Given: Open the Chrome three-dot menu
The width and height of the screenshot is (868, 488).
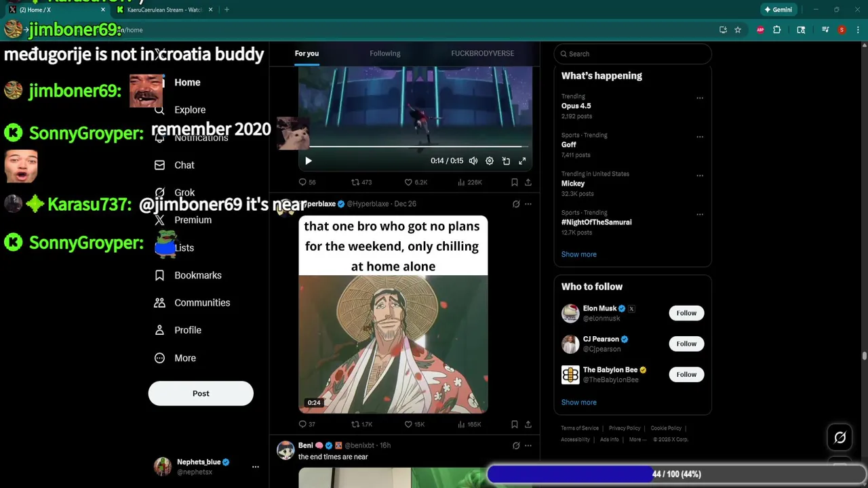Looking at the screenshot, I should click(858, 30).
